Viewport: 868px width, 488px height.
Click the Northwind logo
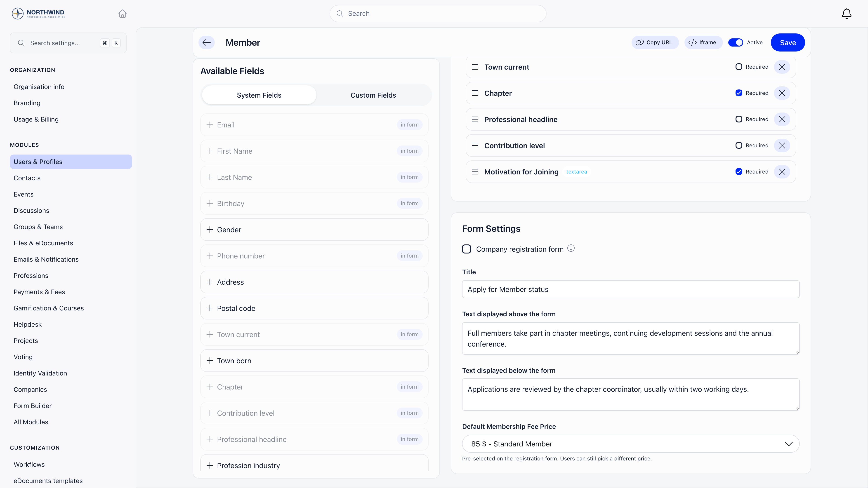point(38,14)
